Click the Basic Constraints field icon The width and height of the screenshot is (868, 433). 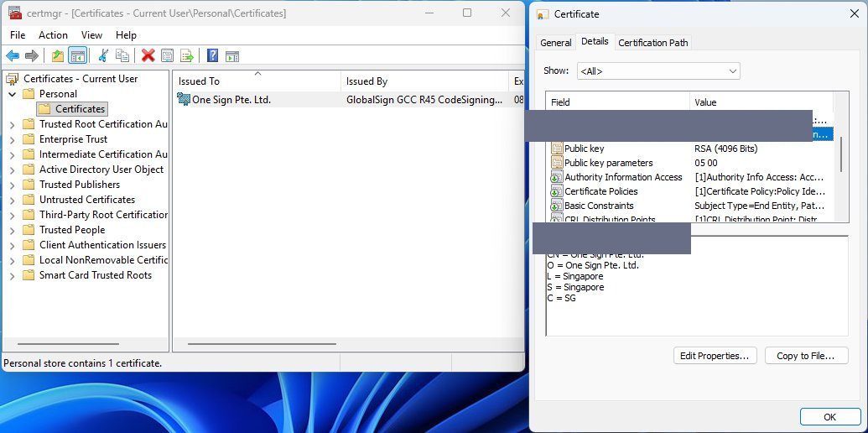[x=557, y=206]
